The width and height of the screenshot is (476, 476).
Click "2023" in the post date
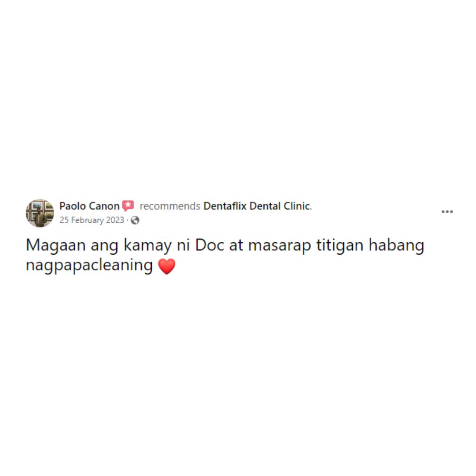(115, 220)
